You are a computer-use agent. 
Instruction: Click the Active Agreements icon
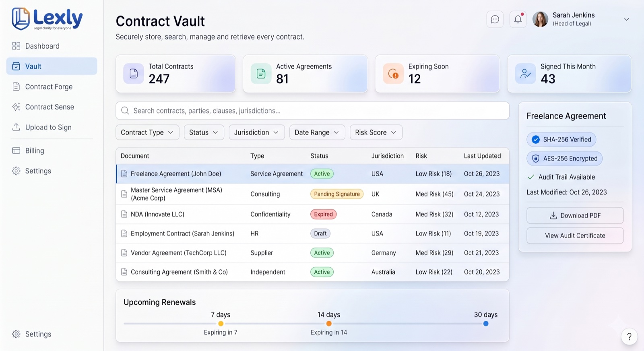click(x=261, y=74)
